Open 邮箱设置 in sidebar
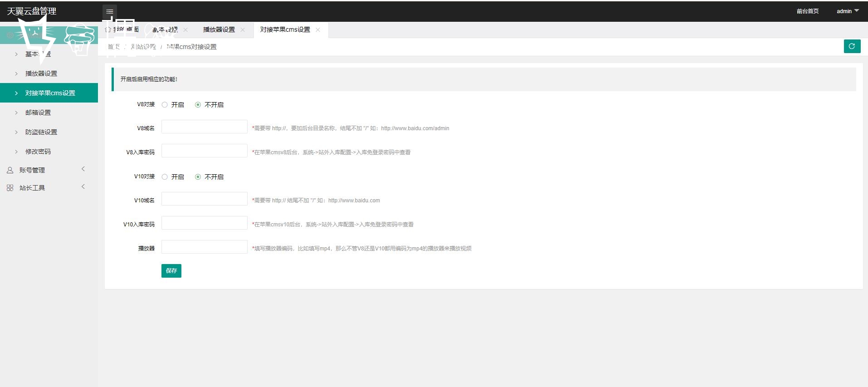868x387 pixels. pos(49,113)
